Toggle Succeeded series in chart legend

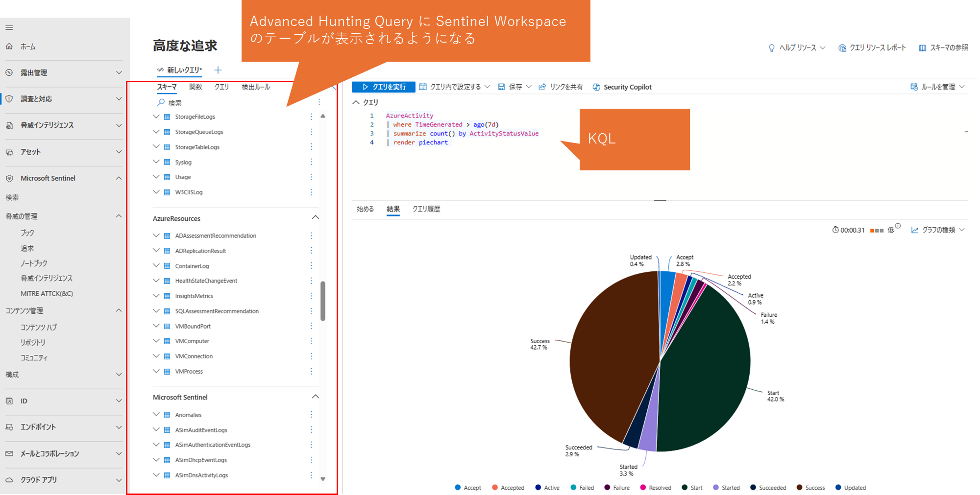[x=768, y=488]
